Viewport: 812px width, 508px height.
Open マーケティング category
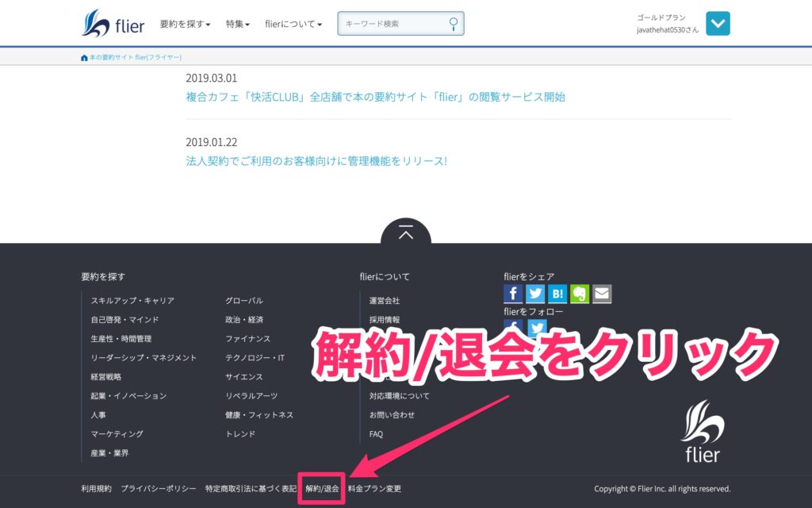117,434
